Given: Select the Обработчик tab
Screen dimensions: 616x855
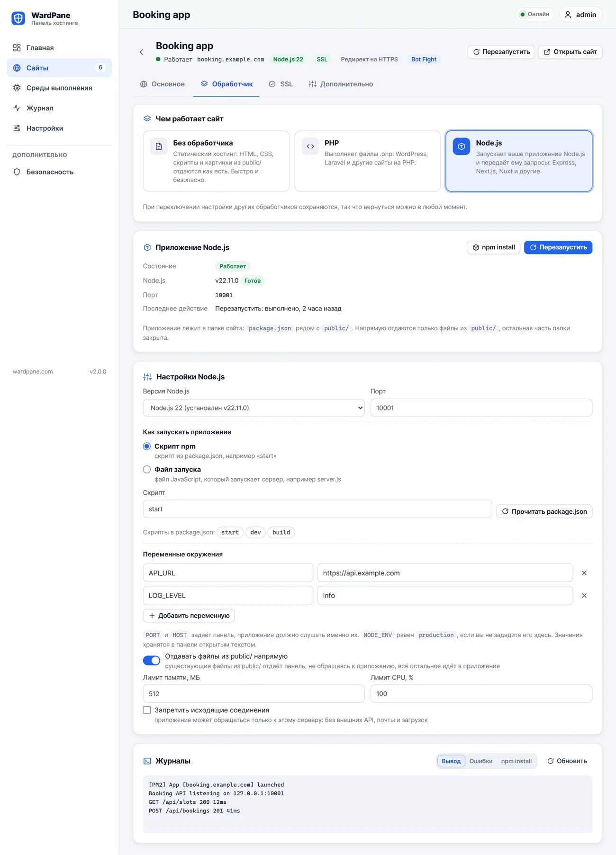Looking at the screenshot, I should pyautogui.click(x=226, y=84).
